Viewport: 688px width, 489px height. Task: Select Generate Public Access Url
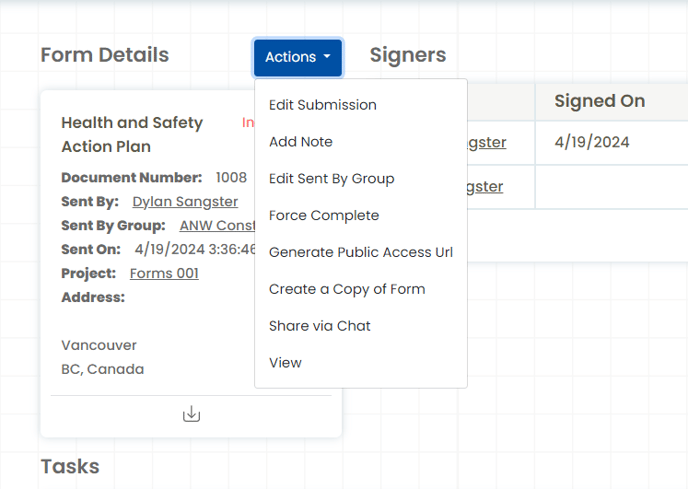point(361,252)
